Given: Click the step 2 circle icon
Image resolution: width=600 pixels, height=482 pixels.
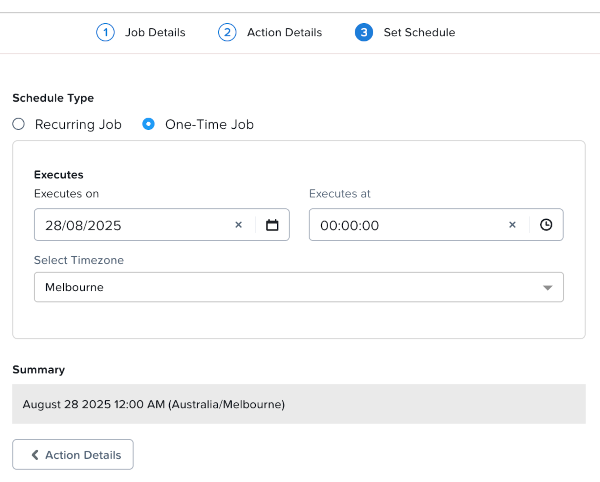Looking at the screenshot, I should [227, 33].
